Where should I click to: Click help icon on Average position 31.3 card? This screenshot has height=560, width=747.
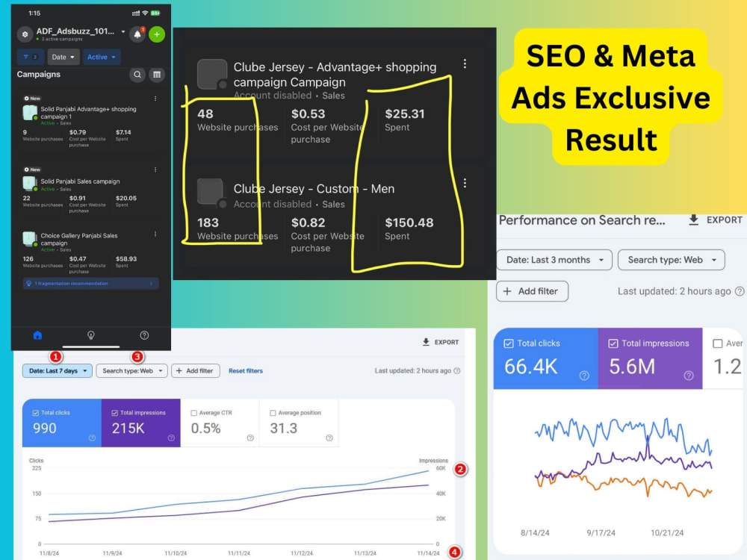329,438
